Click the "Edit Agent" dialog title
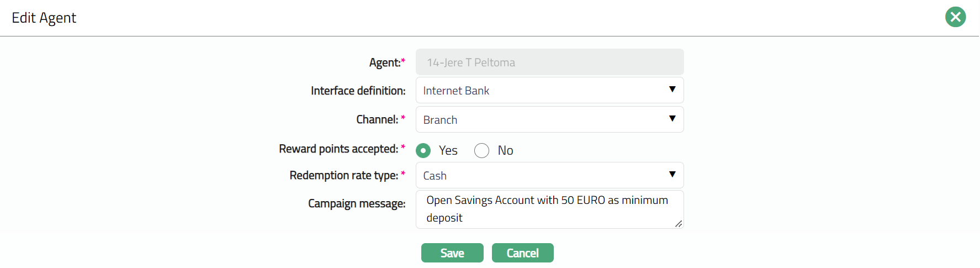This screenshot has width=980, height=268. coord(44,18)
